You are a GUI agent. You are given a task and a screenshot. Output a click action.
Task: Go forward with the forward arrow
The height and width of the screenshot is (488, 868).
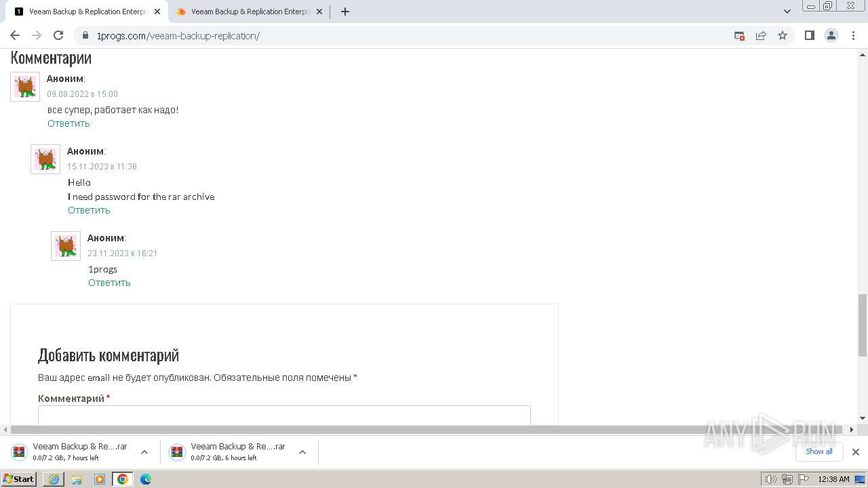[x=37, y=35]
